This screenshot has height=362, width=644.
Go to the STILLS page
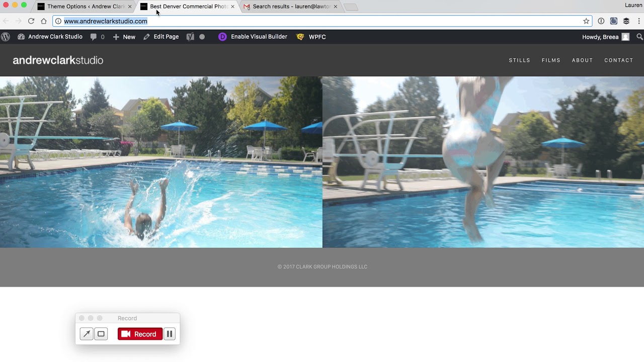pyautogui.click(x=519, y=60)
